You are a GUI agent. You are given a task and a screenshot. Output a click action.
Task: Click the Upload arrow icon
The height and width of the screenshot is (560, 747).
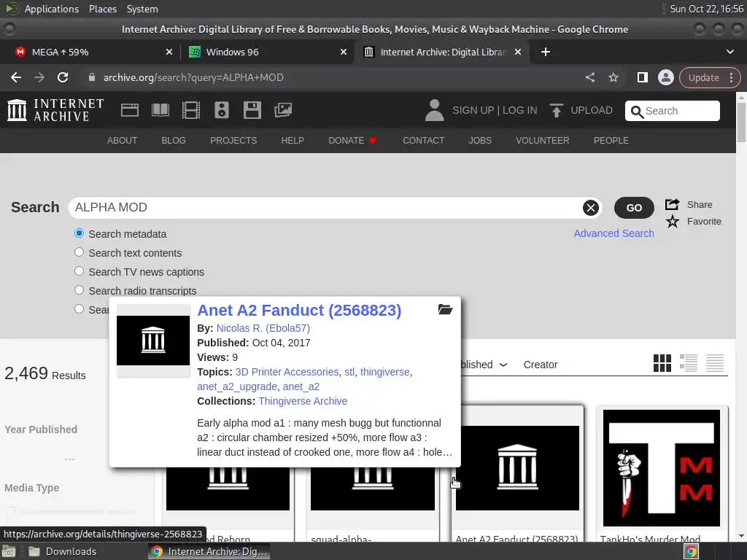pos(556,111)
